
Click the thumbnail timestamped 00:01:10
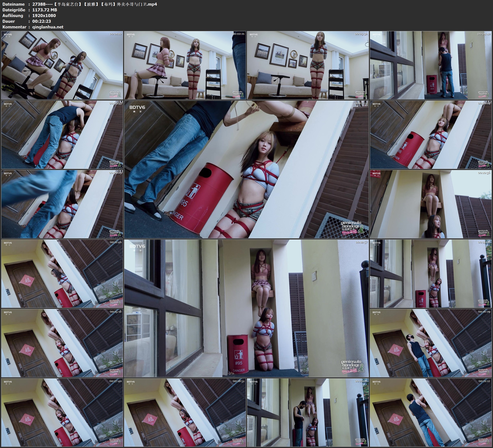[62, 65]
